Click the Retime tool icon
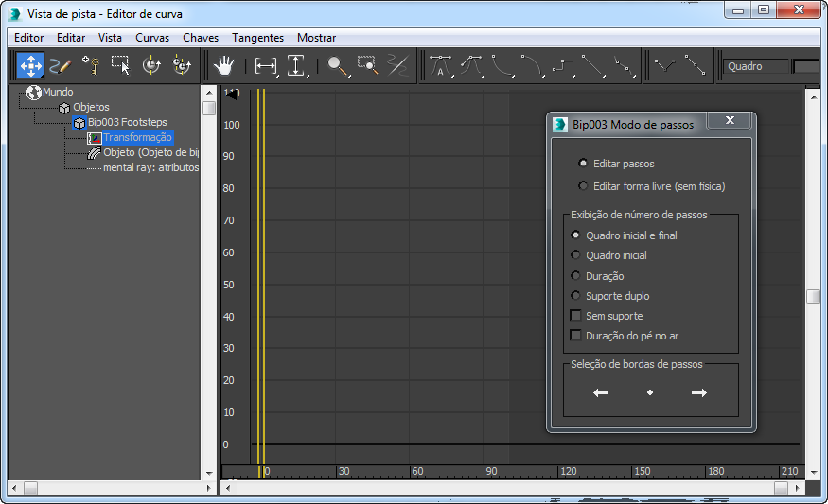 (x=151, y=66)
